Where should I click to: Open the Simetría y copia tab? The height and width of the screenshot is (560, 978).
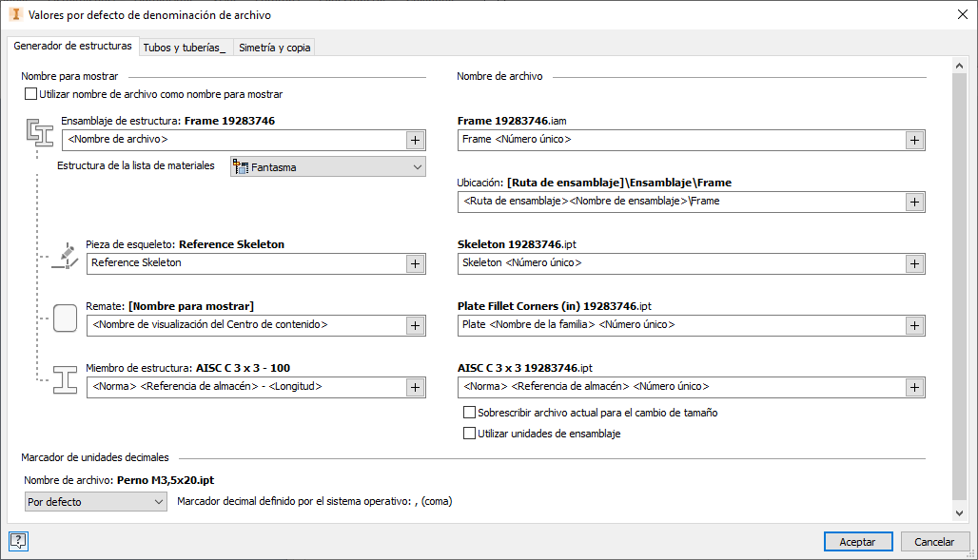274,48
